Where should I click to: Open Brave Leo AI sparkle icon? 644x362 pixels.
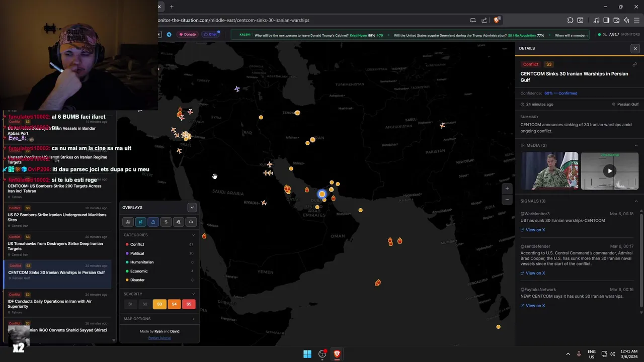(626, 20)
